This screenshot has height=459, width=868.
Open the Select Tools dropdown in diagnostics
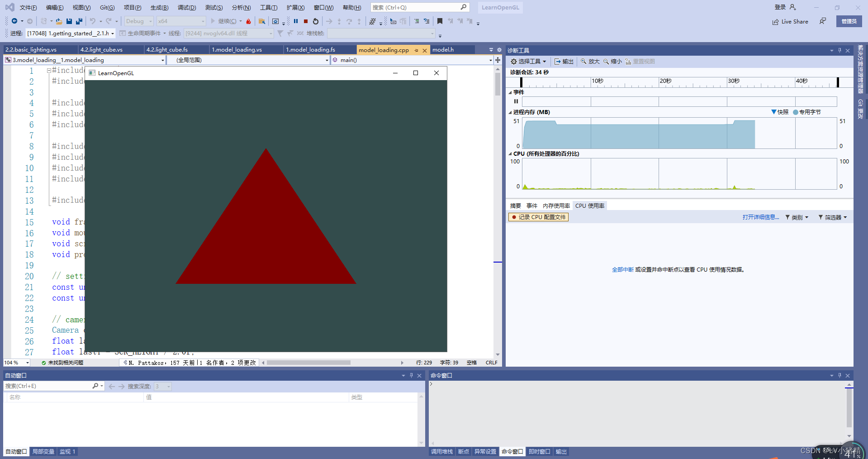[528, 62]
